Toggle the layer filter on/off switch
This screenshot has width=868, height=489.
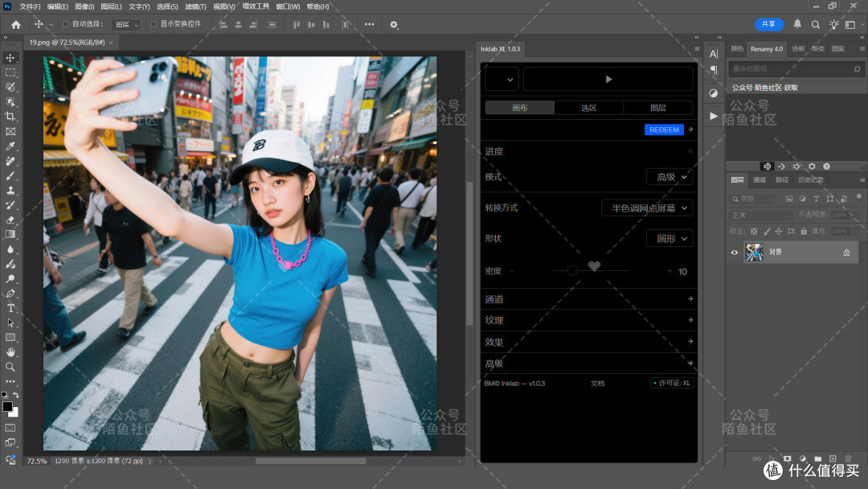click(858, 196)
